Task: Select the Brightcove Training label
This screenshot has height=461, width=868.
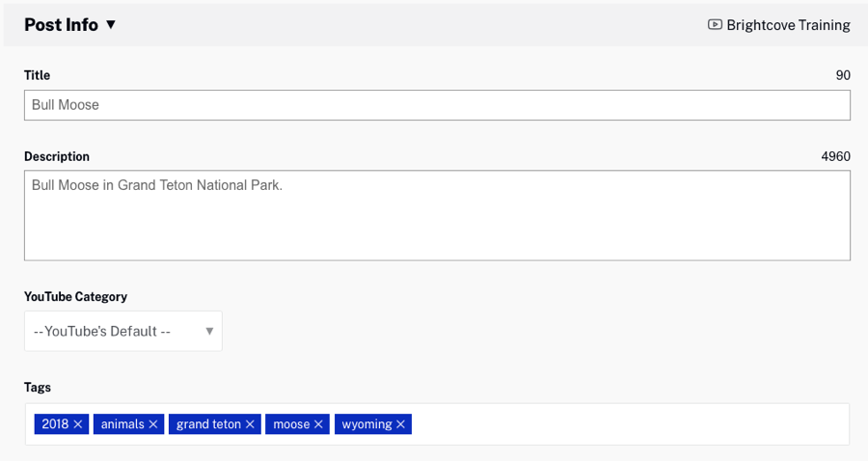Action: click(x=788, y=25)
